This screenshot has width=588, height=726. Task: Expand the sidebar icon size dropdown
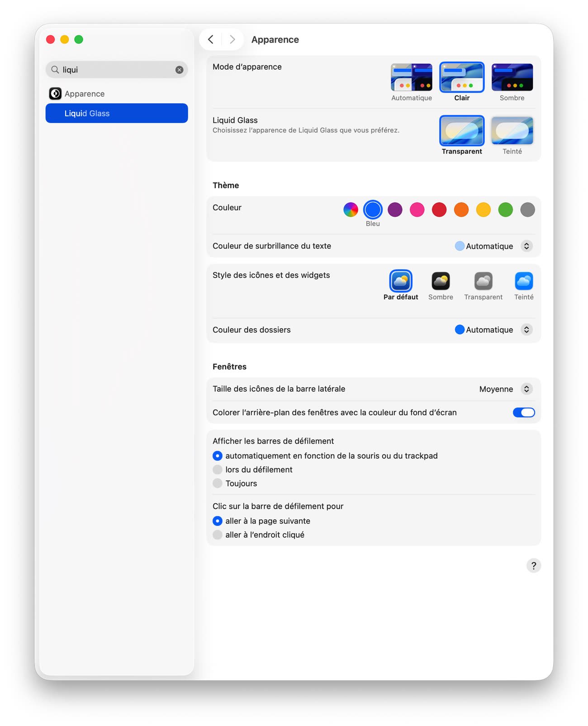[526, 389]
